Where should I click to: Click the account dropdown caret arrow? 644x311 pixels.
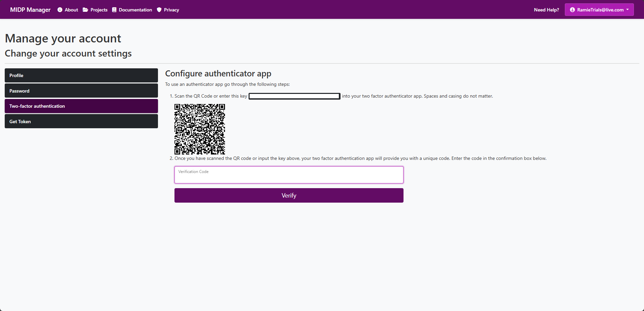[x=627, y=10]
